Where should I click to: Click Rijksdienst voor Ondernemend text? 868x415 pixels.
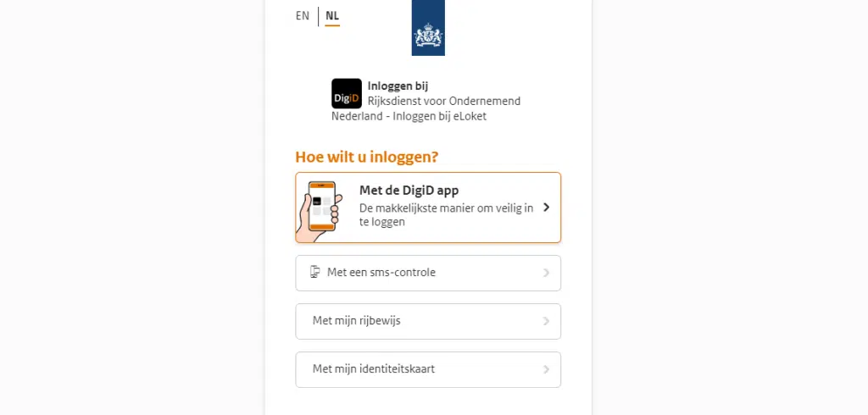pos(443,101)
